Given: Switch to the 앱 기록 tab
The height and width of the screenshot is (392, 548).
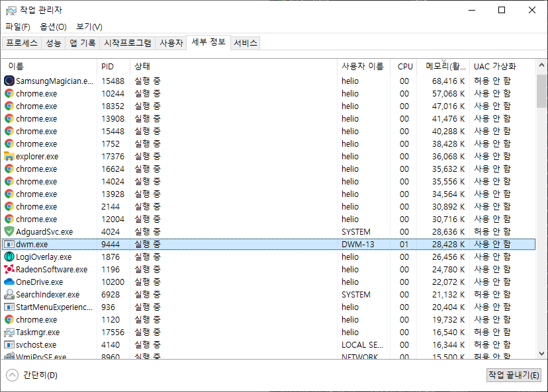Looking at the screenshot, I should (x=83, y=43).
